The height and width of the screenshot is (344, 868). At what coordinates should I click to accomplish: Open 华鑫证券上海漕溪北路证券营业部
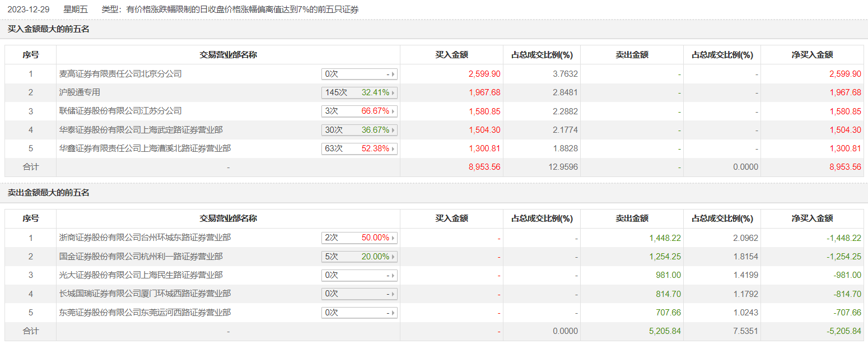[145, 148]
